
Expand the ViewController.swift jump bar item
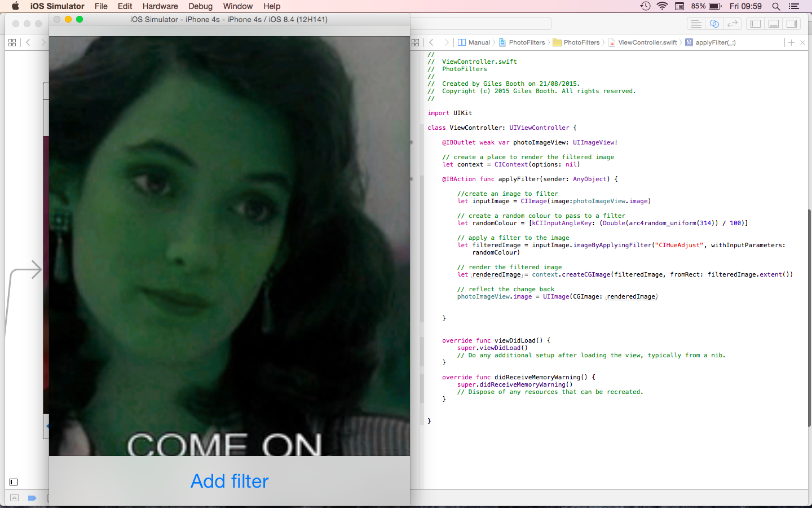tap(647, 42)
